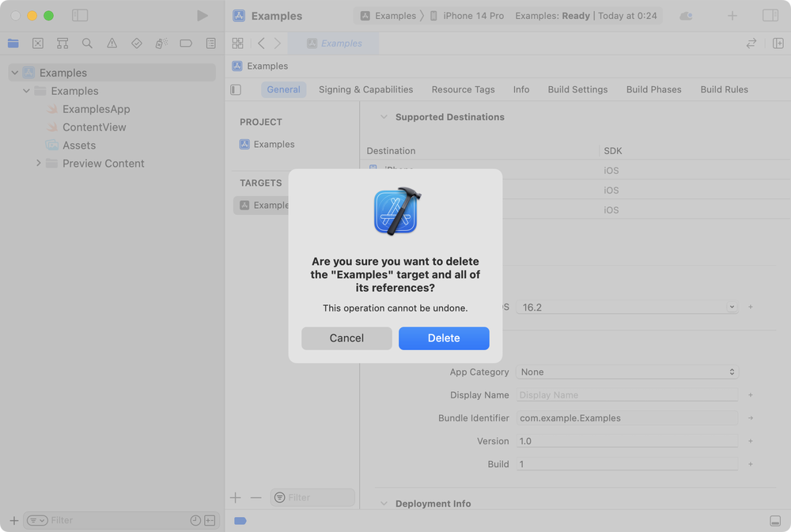Click the Run play button in toolbar
This screenshot has width=791, height=532.
pos(202,16)
